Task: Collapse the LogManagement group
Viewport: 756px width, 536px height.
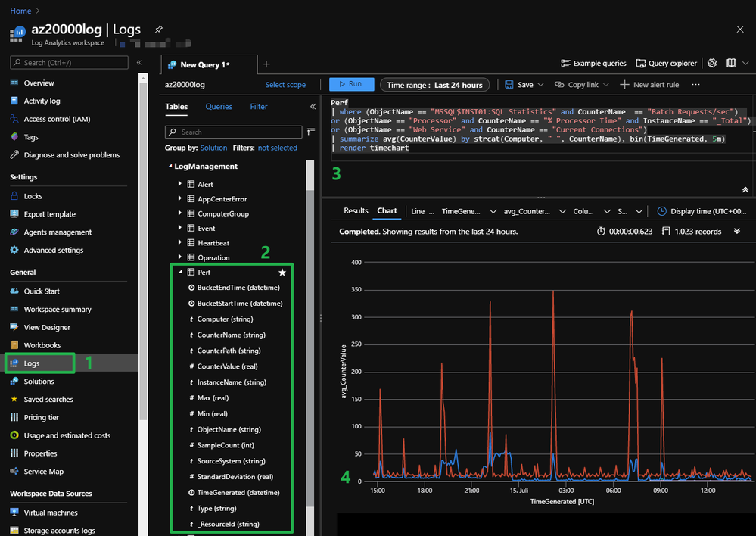Action: click(x=170, y=166)
